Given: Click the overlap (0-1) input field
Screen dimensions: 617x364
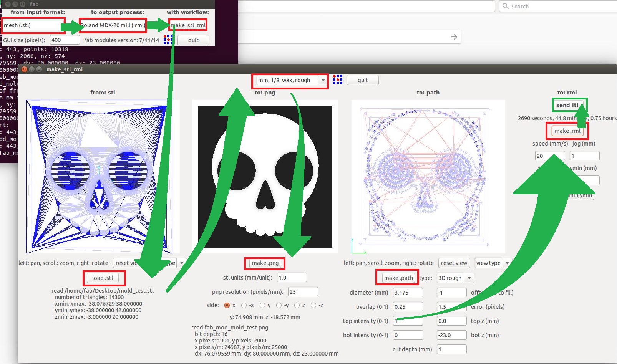Looking at the screenshot, I should coord(408,307).
